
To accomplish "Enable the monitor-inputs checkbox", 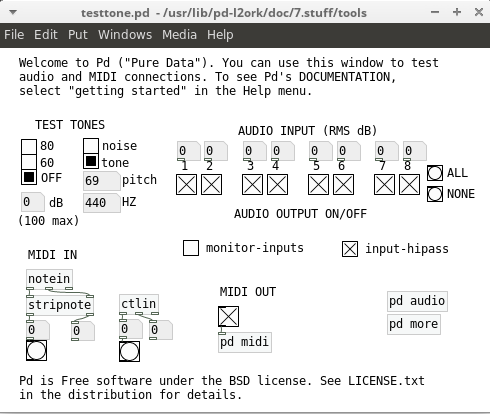I will 191,248.
